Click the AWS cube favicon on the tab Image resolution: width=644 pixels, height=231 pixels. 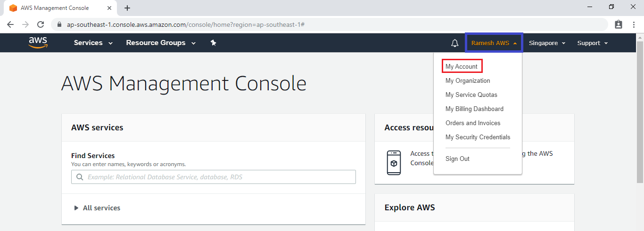(x=13, y=8)
